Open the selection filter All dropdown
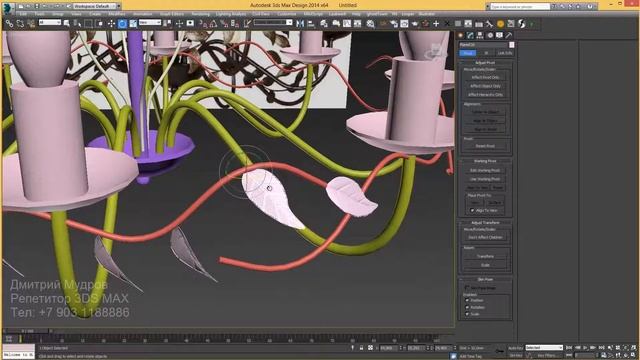The height and width of the screenshot is (360, 640). (50, 22)
